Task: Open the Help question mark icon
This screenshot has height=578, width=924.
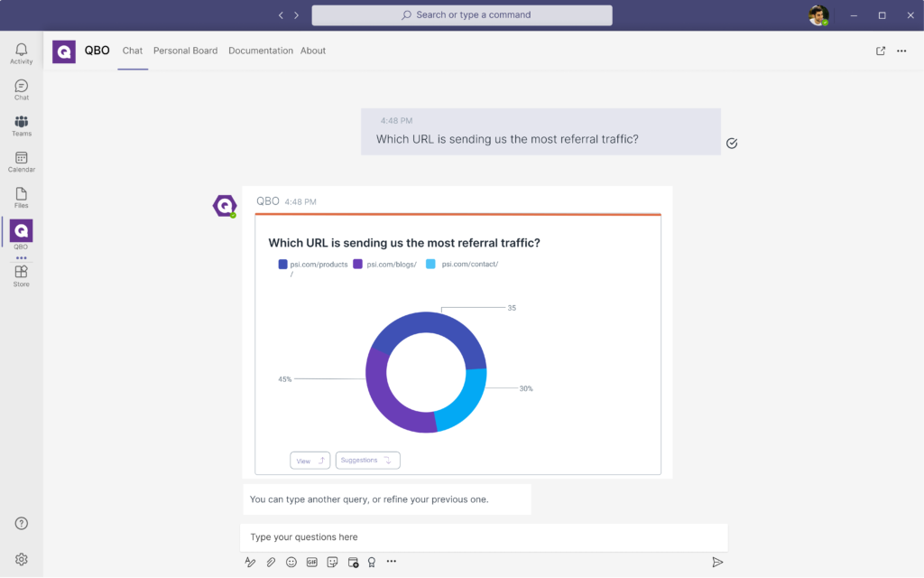Action: pos(21,524)
